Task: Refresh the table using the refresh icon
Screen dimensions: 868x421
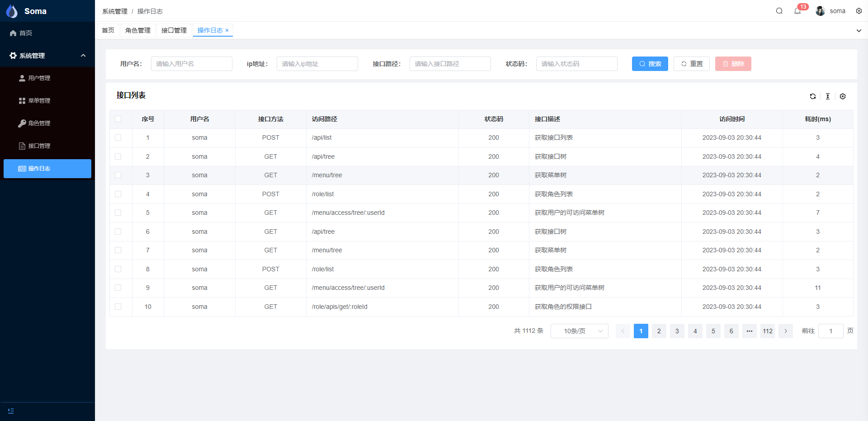Action: 812,96
